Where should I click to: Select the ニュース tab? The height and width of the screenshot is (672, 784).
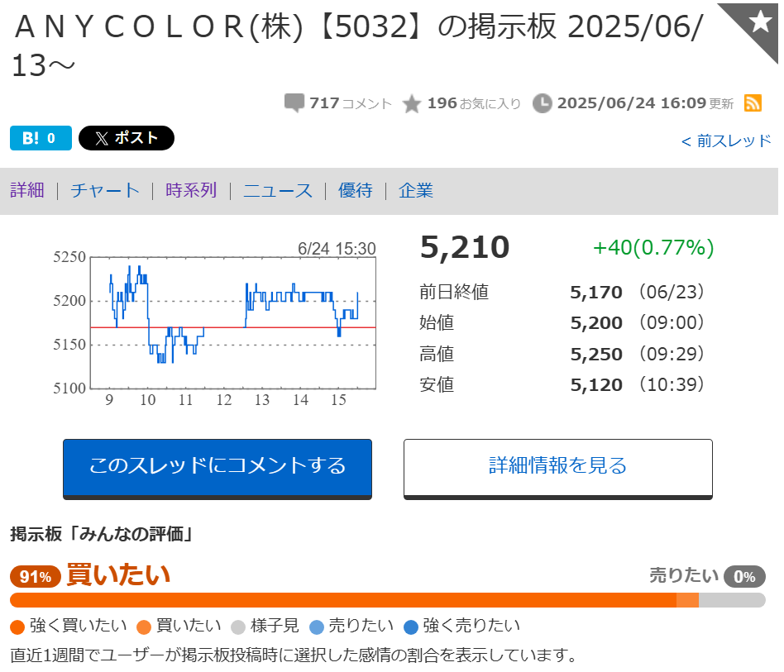[x=278, y=190]
